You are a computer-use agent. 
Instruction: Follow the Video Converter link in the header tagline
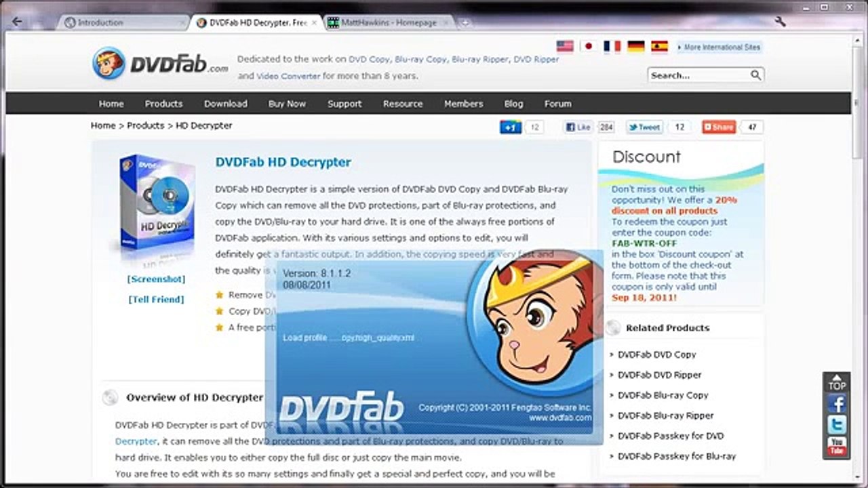tap(288, 76)
